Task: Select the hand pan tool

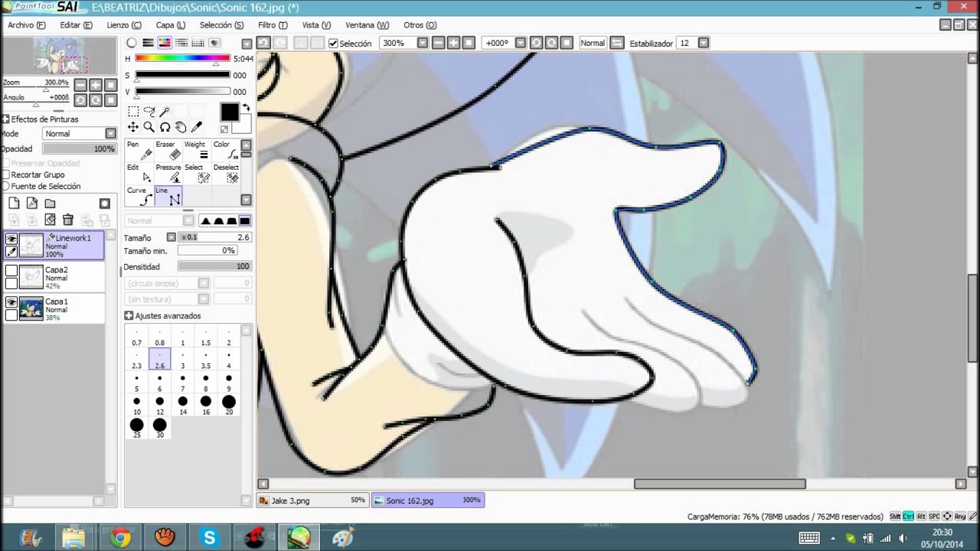Action: click(x=181, y=127)
